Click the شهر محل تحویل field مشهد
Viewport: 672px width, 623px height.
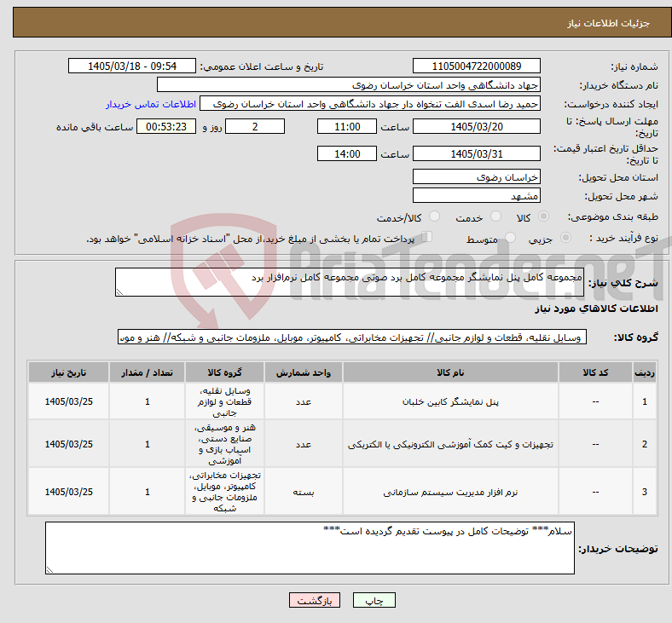477,196
